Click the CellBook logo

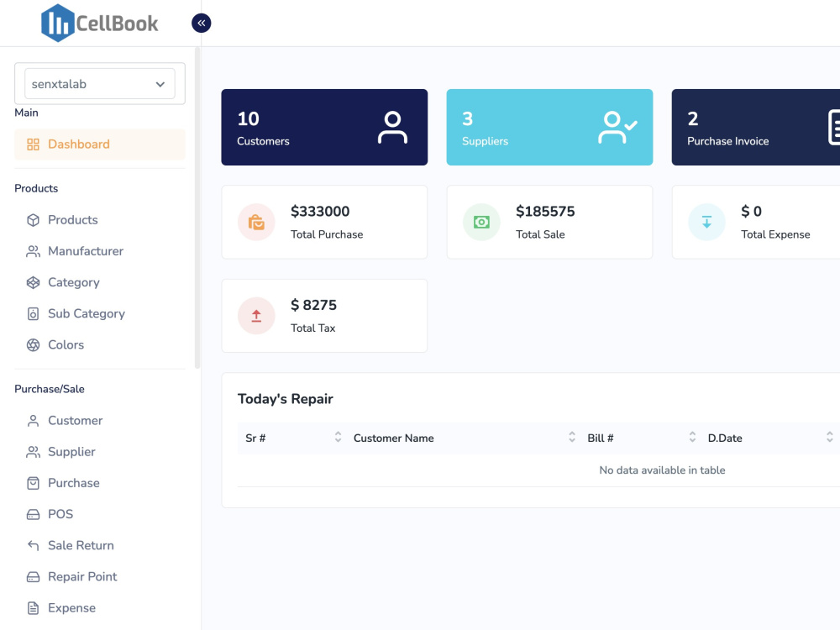point(100,23)
